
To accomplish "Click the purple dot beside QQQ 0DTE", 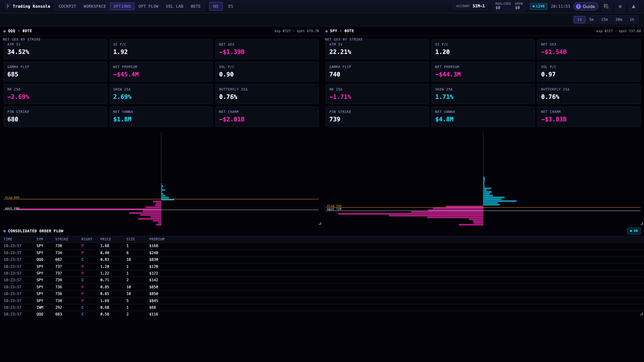I will pos(5,31).
